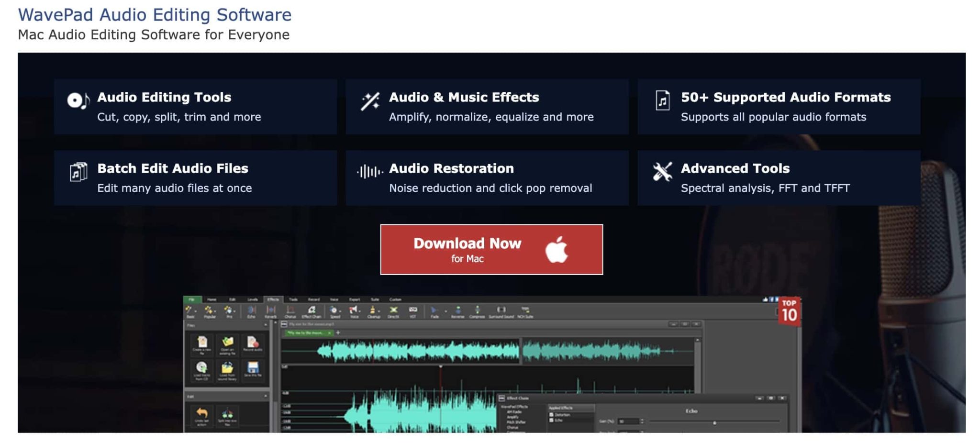This screenshot has height=443, width=980.
Task: Collapse the Edit panel in the sidebar
Action: pos(266,396)
